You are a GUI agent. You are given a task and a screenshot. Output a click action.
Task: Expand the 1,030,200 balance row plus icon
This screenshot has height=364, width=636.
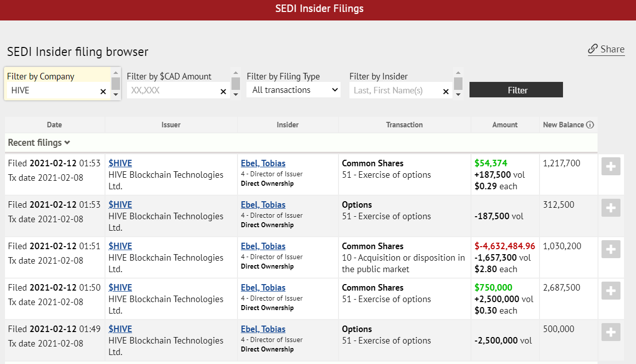coord(611,250)
